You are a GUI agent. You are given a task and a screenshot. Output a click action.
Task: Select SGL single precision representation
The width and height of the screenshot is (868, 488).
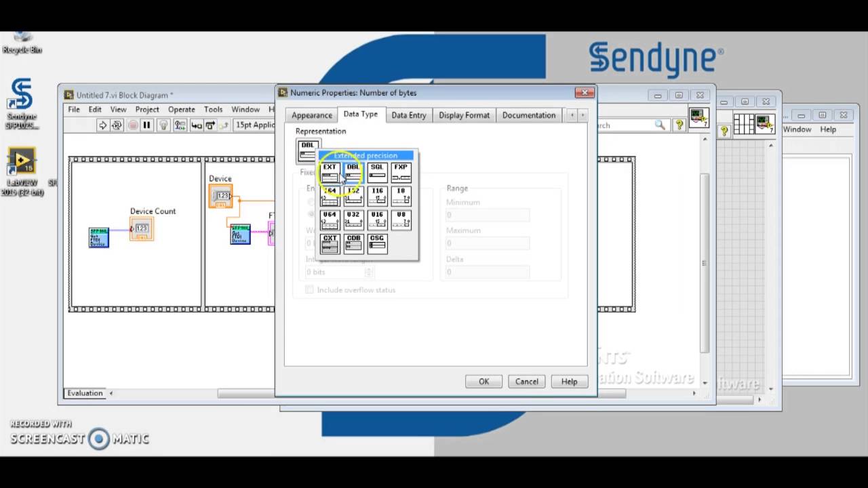pos(377,172)
